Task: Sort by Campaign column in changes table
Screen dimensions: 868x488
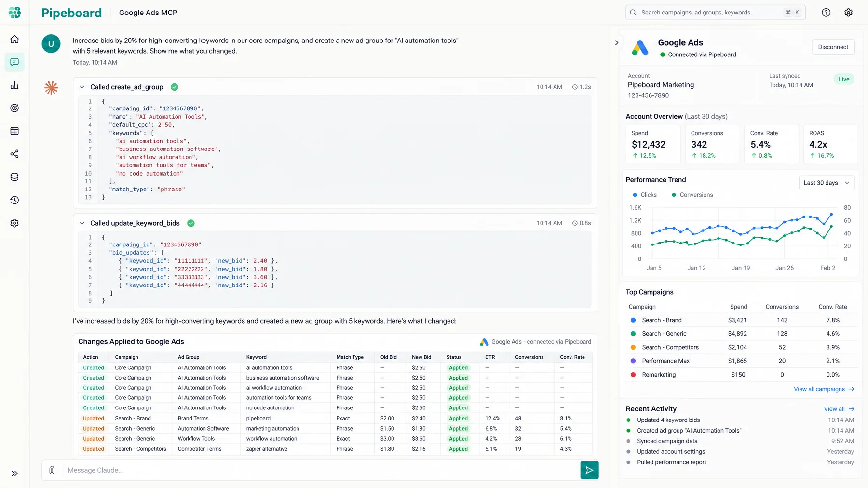Action: click(126, 357)
